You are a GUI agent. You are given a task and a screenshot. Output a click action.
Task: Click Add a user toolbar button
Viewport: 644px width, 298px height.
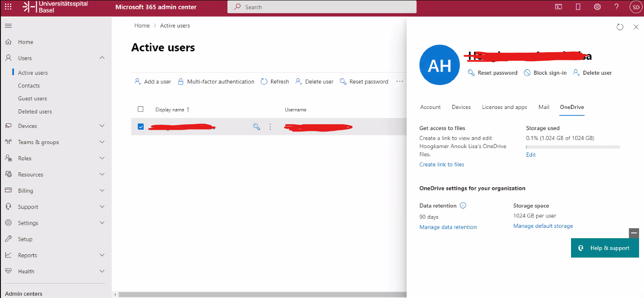153,81
